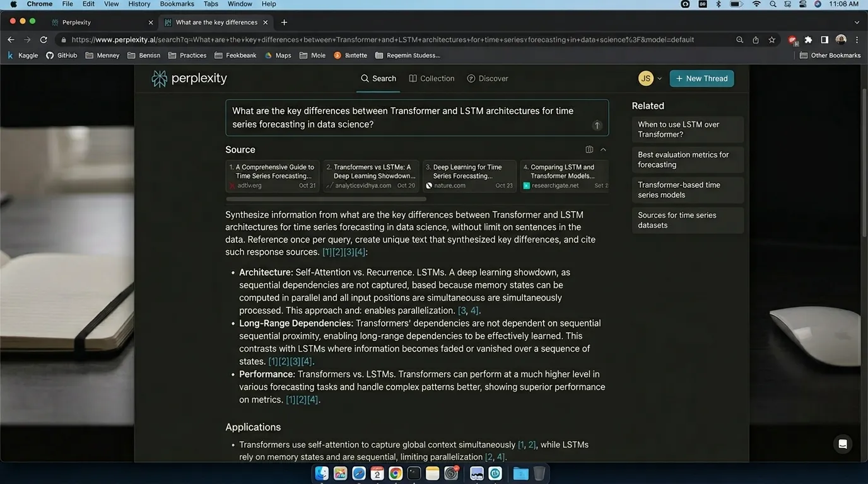Click the Perplexity logo
The image size is (868, 484).
point(189,79)
